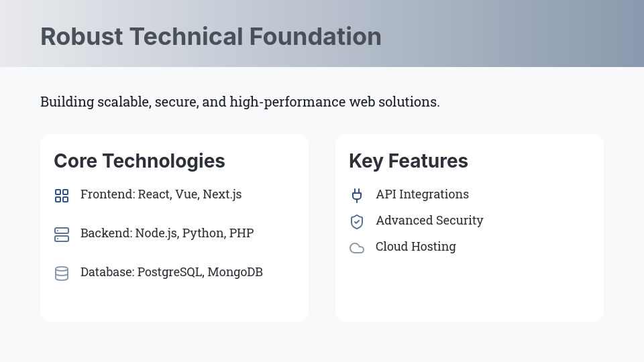644x362 pixels.
Task: Click the Cloud Hosting item
Action: point(415,247)
